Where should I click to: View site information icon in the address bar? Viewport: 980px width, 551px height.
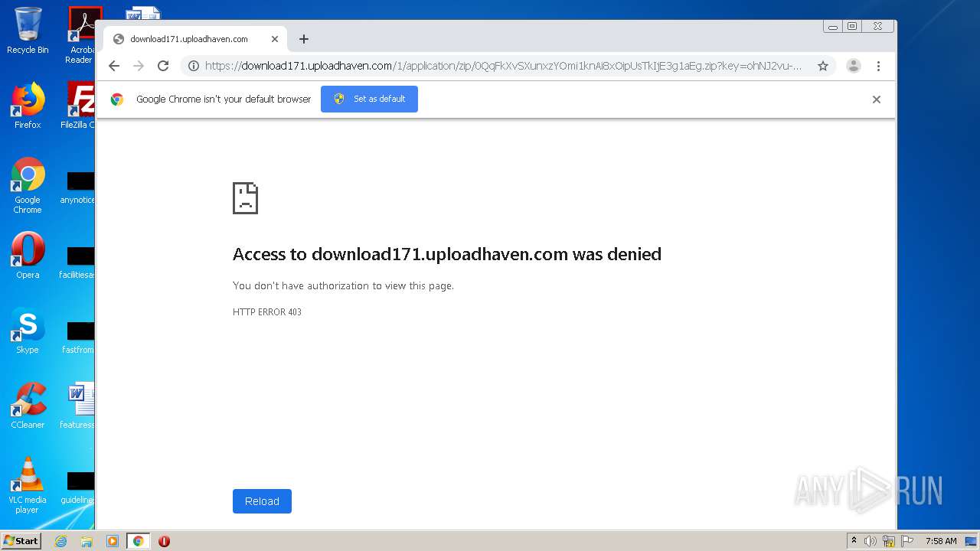(194, 66)
